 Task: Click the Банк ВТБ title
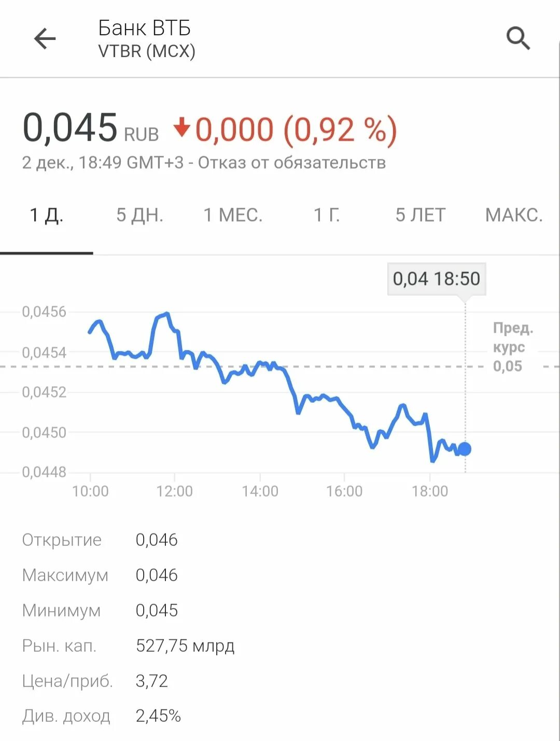[145, 28]
